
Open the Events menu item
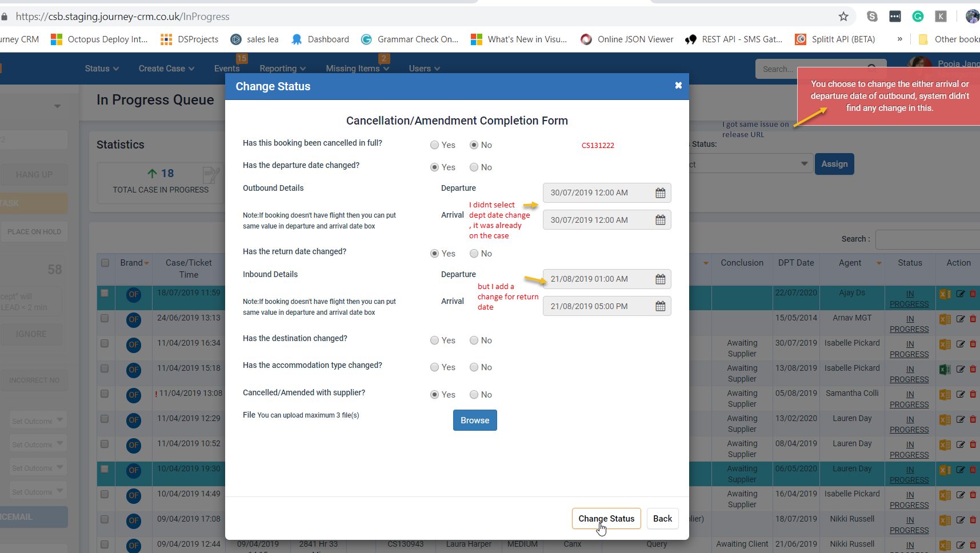[227, 69]
